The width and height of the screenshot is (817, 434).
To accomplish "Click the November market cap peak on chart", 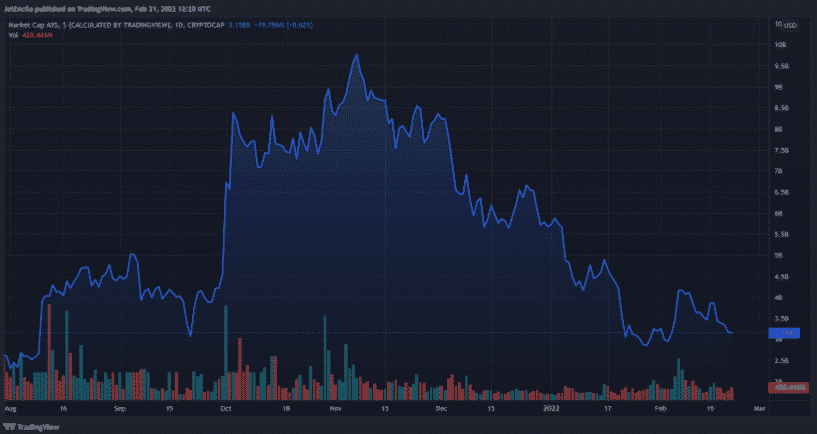I will tap(356, 55).
